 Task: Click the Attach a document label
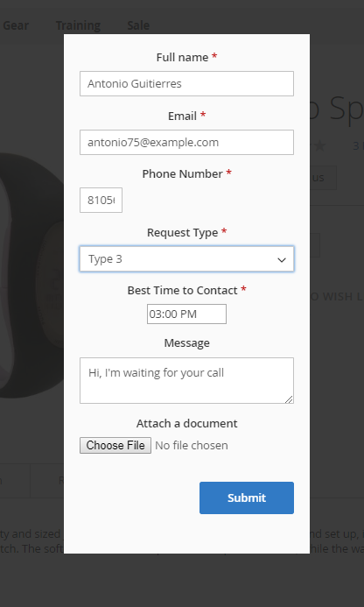[186, 424]
